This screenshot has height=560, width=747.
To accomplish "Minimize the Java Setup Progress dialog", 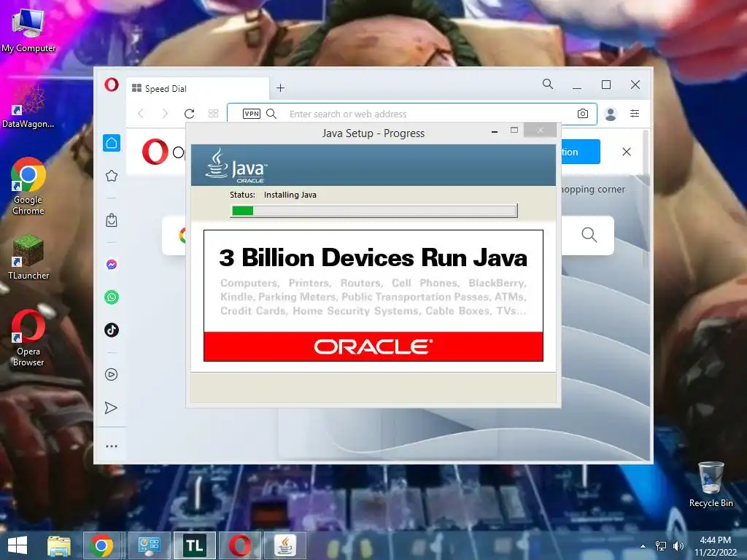I will click(495, 131).
